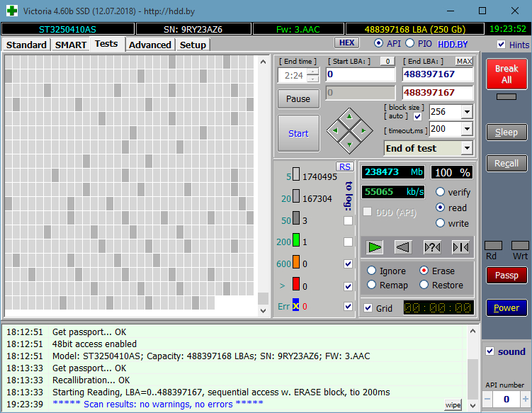
Task: Click the green 200 ms block indicator
Action: (x=296, y=239)
